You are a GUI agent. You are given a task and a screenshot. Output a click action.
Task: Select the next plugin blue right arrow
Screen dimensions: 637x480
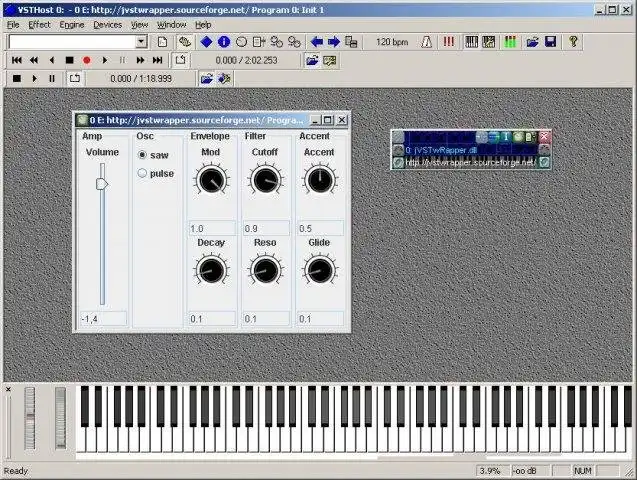click(x=334, y=42)
